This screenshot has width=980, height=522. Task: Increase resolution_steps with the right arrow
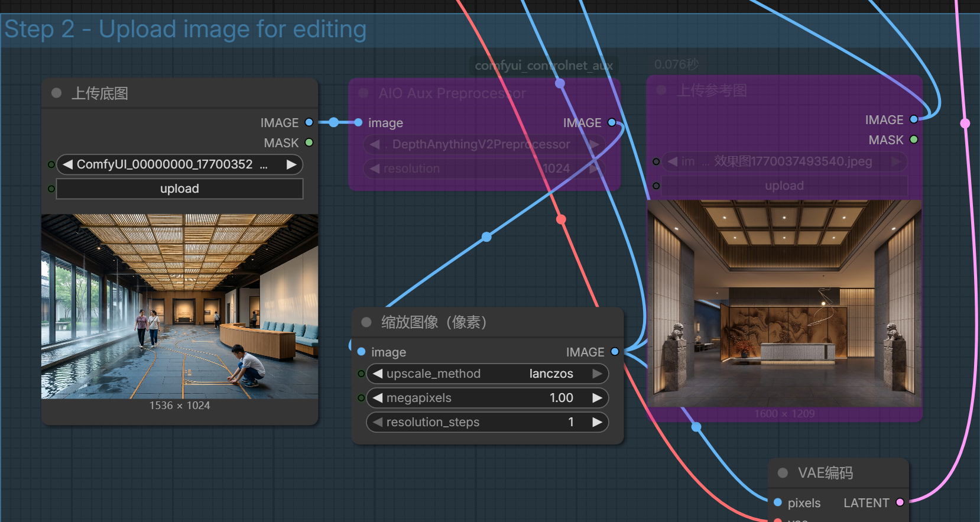pyautogui.click(x=598, y=422)
